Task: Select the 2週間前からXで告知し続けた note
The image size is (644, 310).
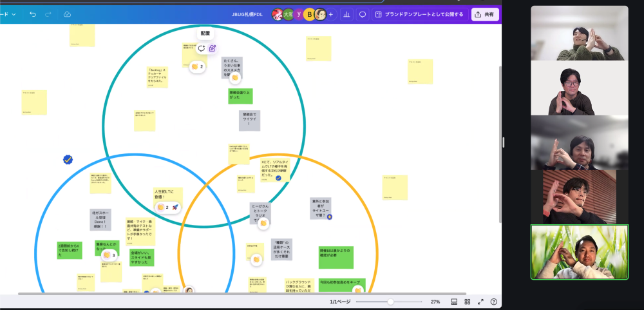Action: 70,250
